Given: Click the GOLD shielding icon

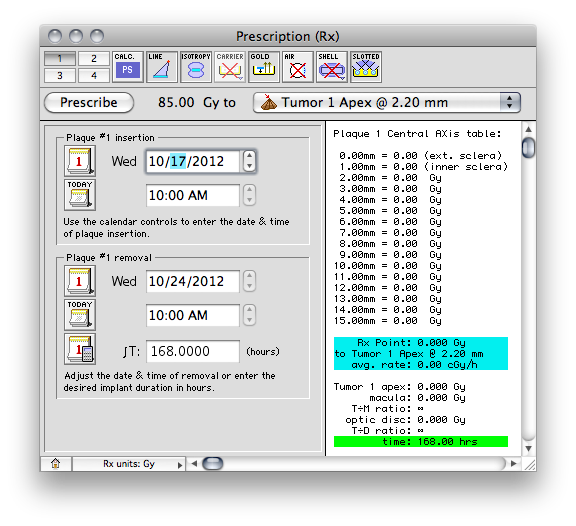Looking at the screenshot, I should [263, 66].
